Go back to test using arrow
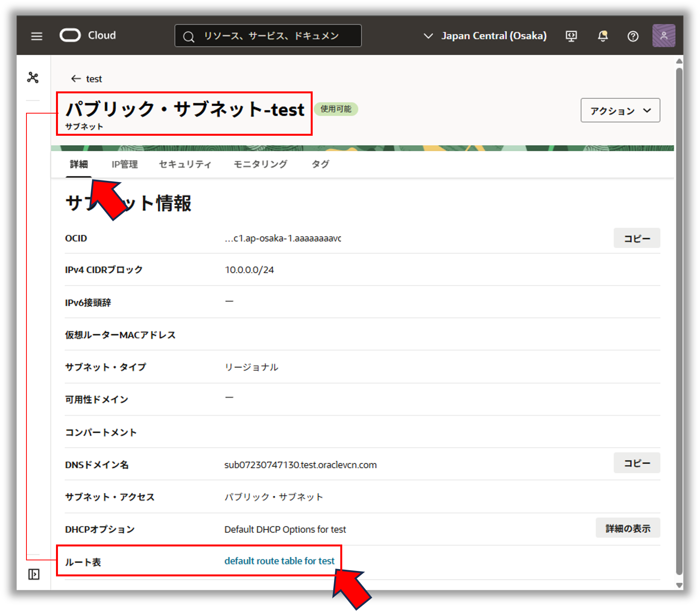700x611 pixels. coord(76,79)
